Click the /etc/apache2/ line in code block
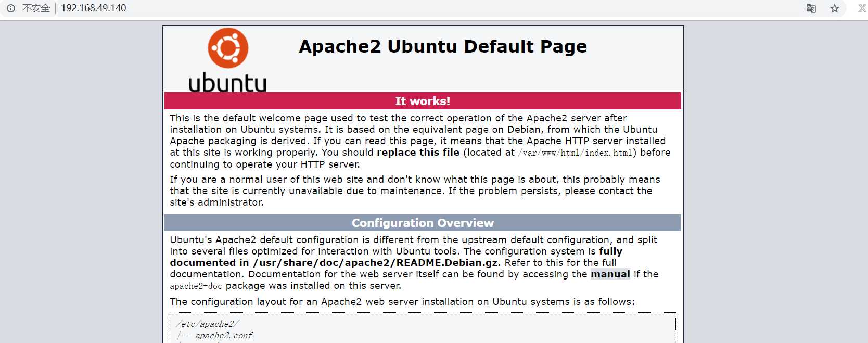The width and height of the screenshot is (868, 343). pyautogui.click(x=208, y=324)
